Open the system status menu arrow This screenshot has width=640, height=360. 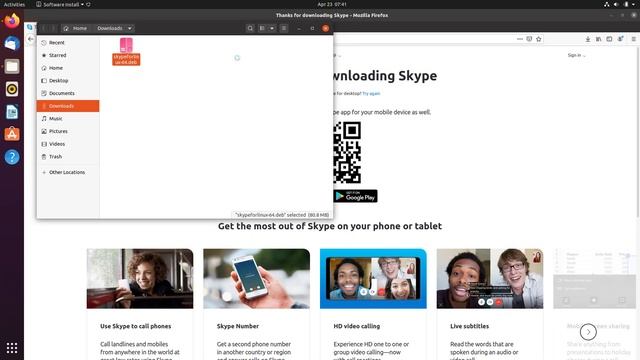pyautogui.click(x=634, y=4)
